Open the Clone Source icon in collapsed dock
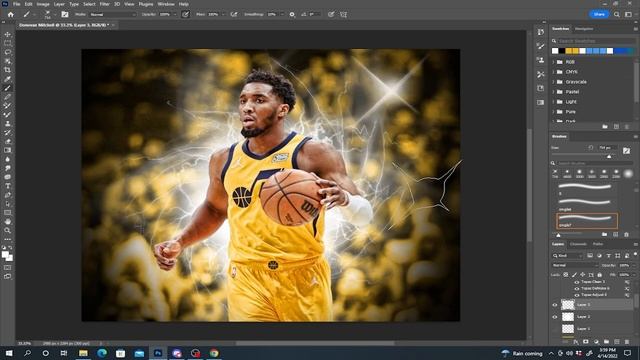Image resolution: width=640 pixels, height=360 pixels. pyautogui.click(x=540, y=60)
